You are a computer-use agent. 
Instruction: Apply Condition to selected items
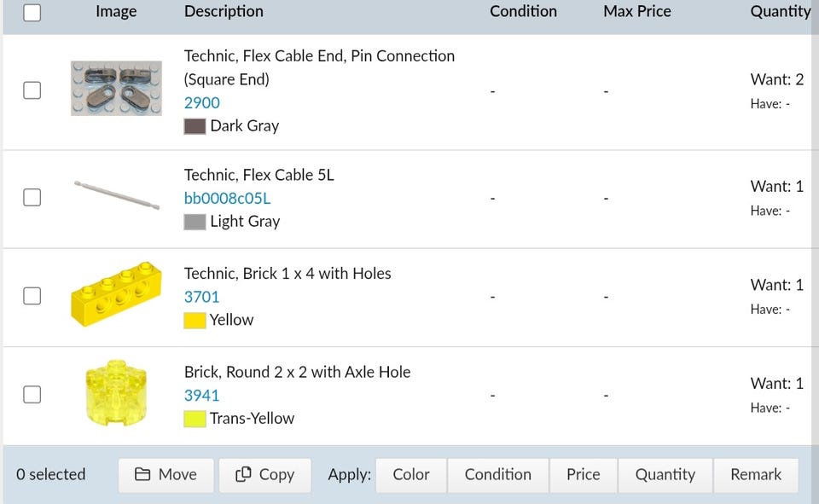497,475
